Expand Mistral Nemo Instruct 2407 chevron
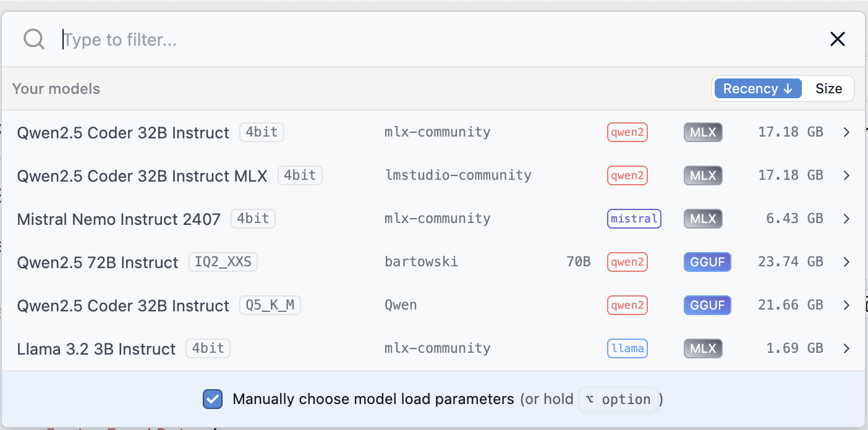Viewport: 868px width, 430px height. [x=846, y=219]
